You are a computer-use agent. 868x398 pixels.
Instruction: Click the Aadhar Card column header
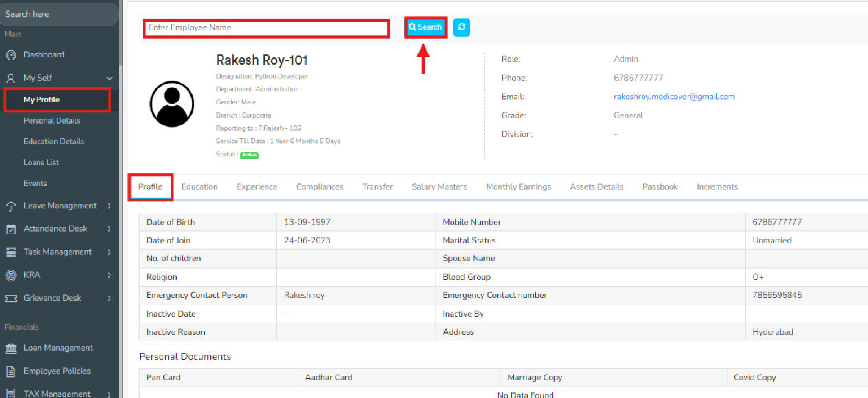pyautogui.click(x=329, y=378)
